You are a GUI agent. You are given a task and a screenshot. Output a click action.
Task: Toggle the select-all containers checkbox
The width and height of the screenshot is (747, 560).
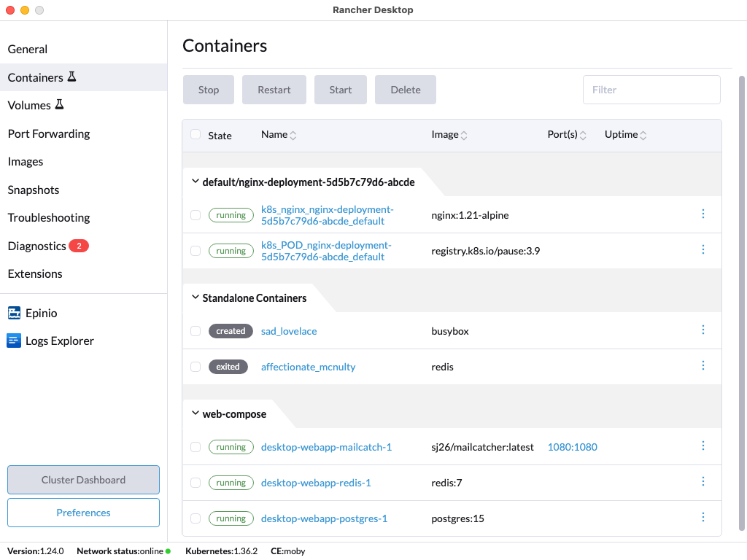[x=196, y=134]
